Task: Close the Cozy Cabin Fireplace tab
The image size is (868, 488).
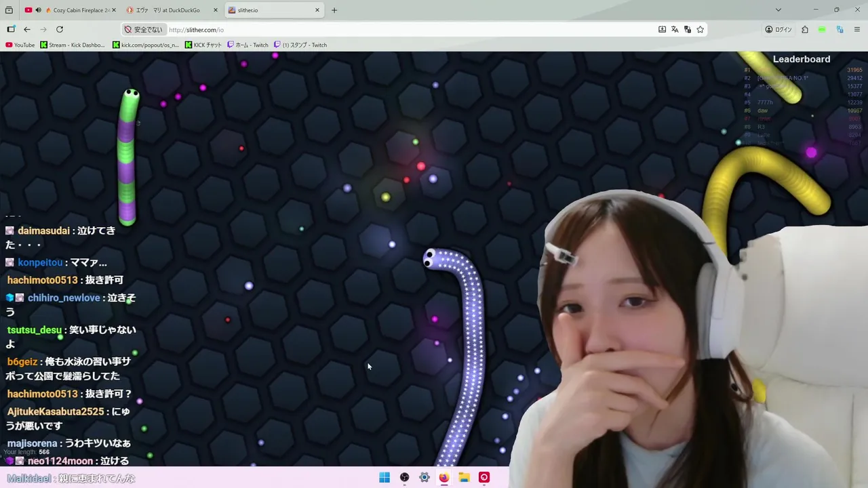Action: point(114,10)
